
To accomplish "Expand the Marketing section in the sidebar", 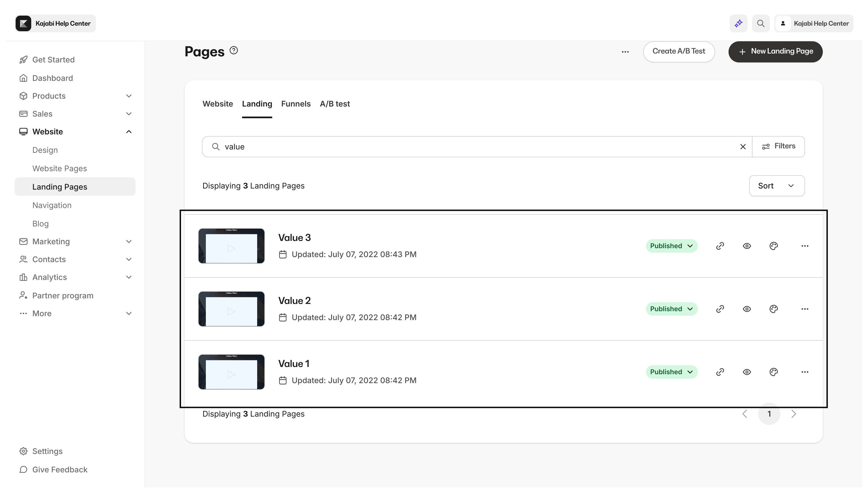I will [x=129, y=241].
